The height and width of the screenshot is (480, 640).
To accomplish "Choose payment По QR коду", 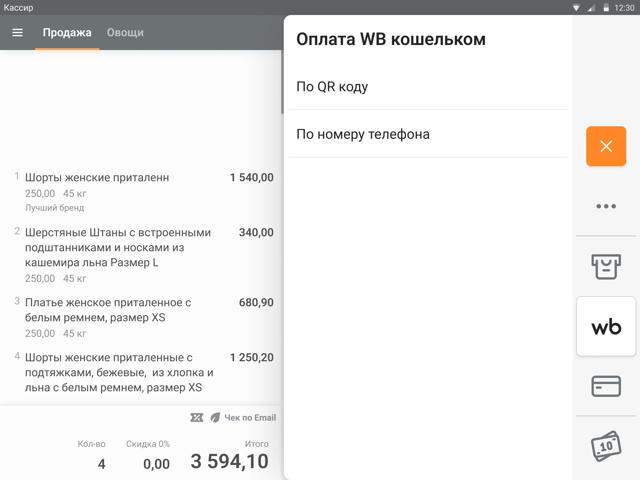I will [x=427, y=87].
